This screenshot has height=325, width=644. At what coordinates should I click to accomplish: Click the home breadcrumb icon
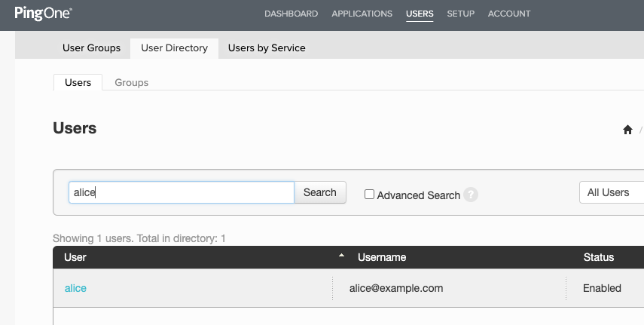627,130
